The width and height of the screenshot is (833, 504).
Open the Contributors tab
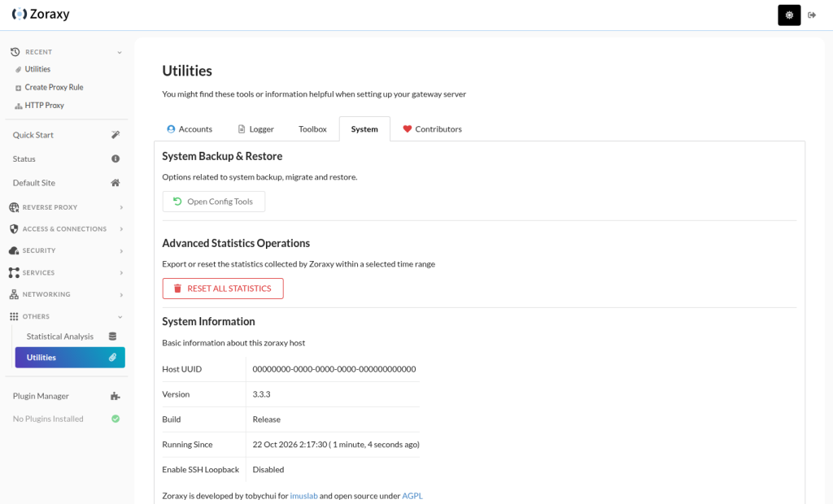[433, 129]
